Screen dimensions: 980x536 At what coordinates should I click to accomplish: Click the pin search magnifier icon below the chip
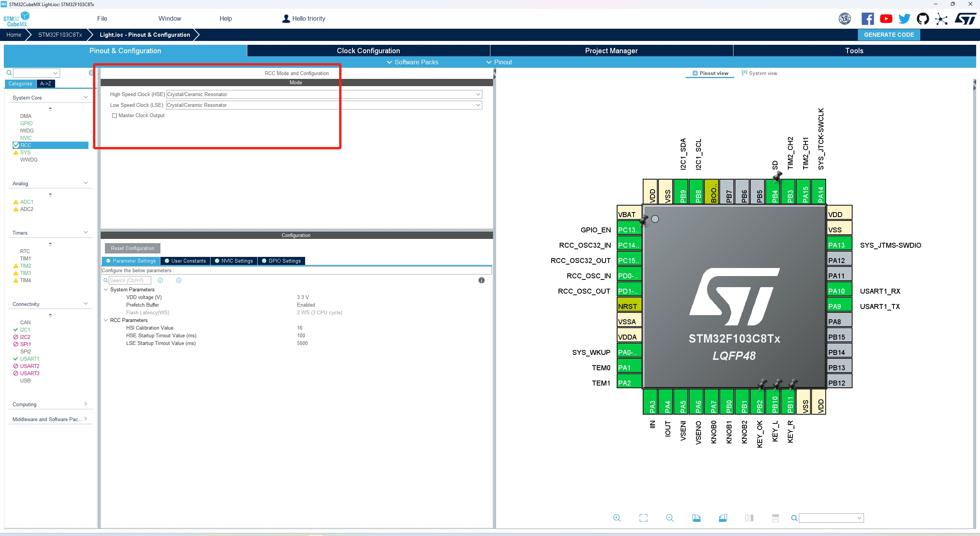(x=794, y=518)
